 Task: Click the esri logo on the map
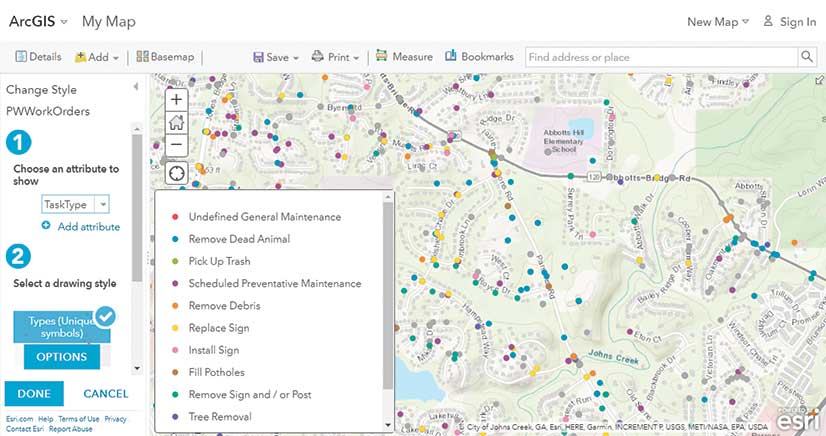[x=799, y=420]
